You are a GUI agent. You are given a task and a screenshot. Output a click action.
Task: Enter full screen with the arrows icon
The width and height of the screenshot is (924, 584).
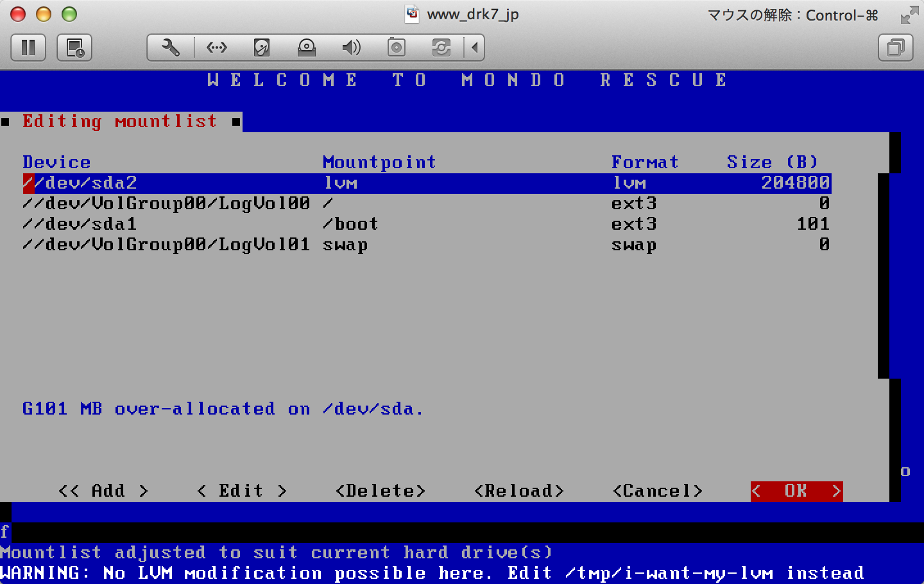pos(909,15)
